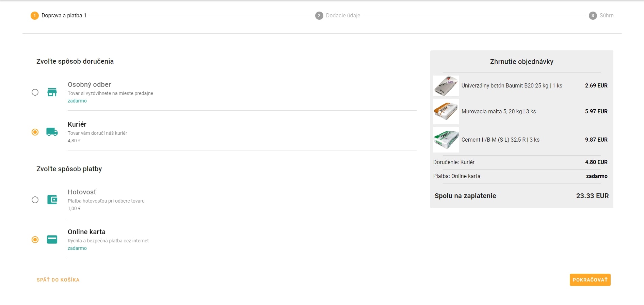Click the step 3 circle for Súhrn
Image resolution: width=644 pixels, height=305 pixels.
click(593, 16)
